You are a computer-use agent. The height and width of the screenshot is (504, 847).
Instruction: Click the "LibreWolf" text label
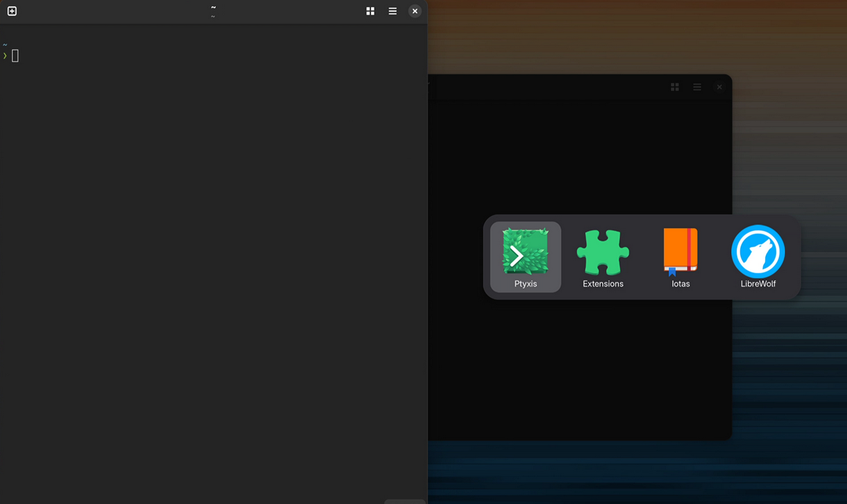point(758,284)
